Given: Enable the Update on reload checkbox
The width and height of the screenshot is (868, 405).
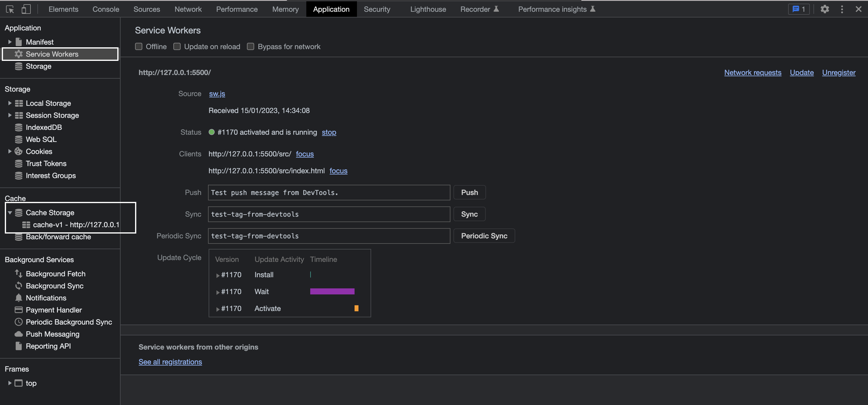Looking at the screenshot, I should click(x=177, y=46).
